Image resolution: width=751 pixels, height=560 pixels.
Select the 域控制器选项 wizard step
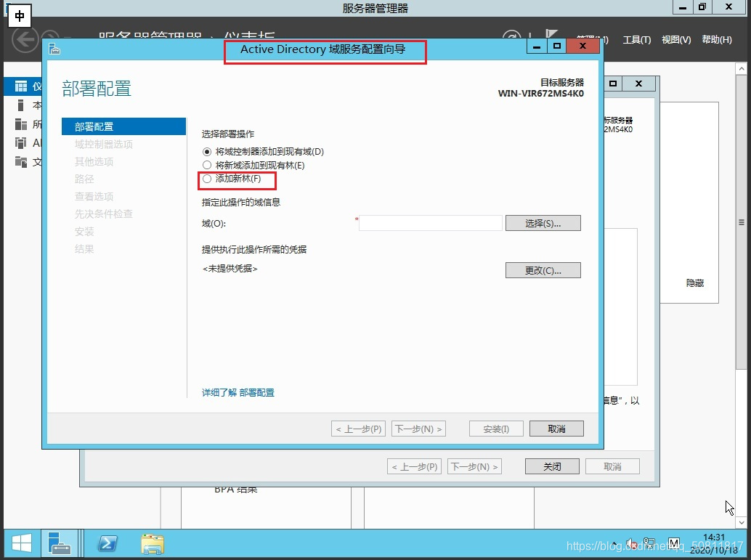coord(103,145)
